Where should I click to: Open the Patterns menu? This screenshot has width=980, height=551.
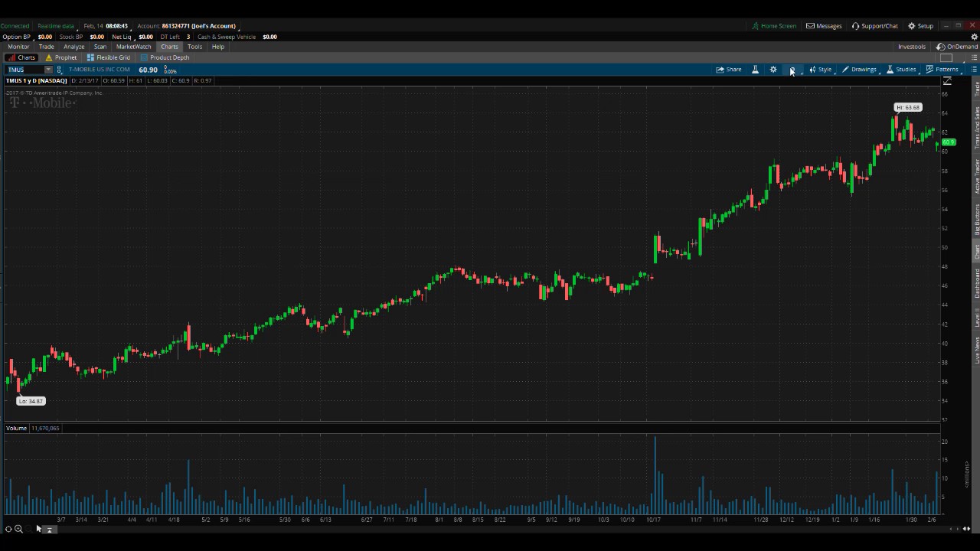coord(942,70)
